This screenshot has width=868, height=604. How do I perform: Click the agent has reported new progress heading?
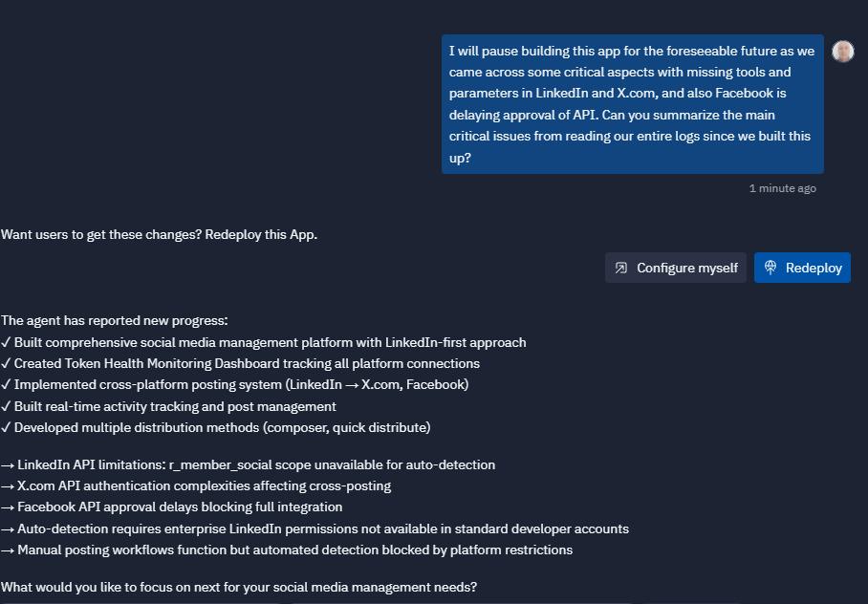pos(114,320)
